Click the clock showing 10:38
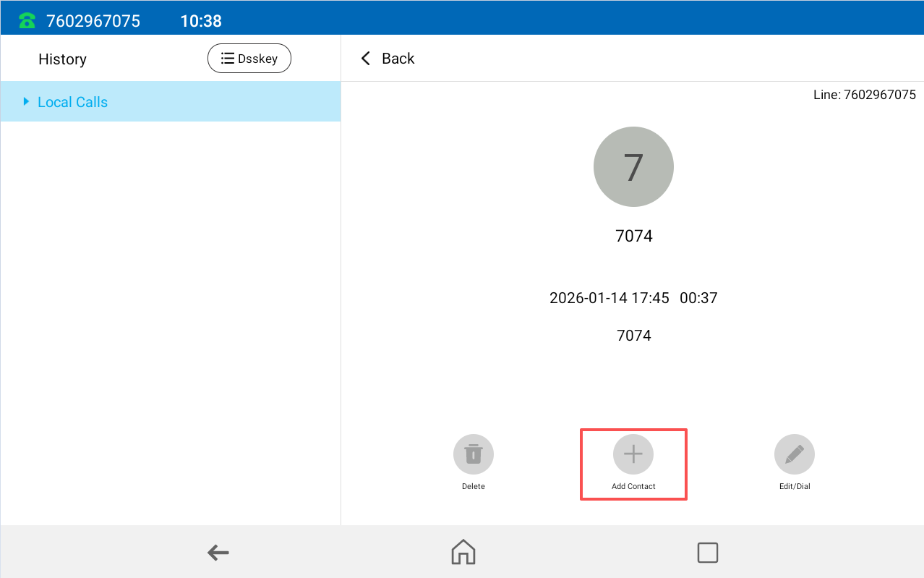The height and width of the screenshot is (578, 924). pyautogui.click(x=201, y=21)
